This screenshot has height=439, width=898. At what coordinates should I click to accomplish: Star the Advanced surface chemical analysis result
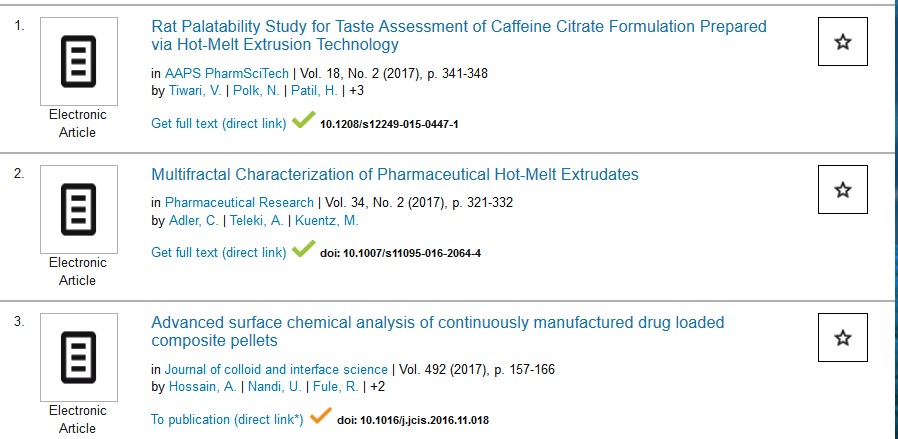tap(843, 338)
